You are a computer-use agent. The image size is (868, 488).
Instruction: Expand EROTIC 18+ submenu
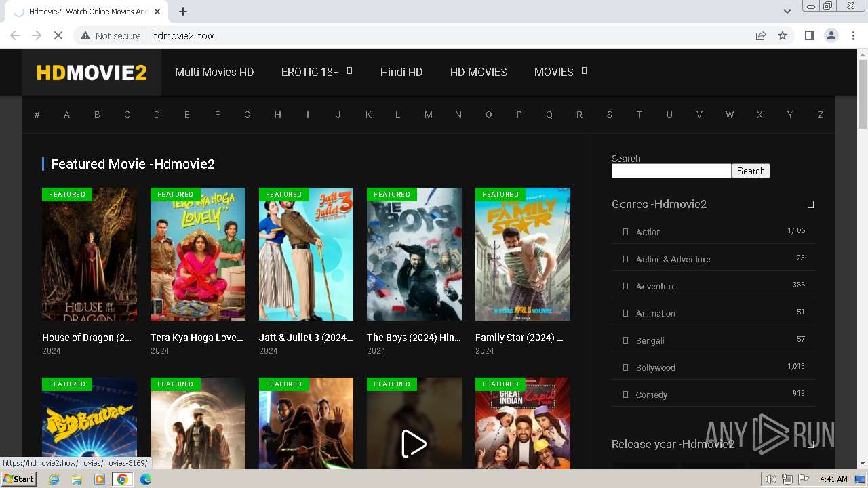point(350,70)
